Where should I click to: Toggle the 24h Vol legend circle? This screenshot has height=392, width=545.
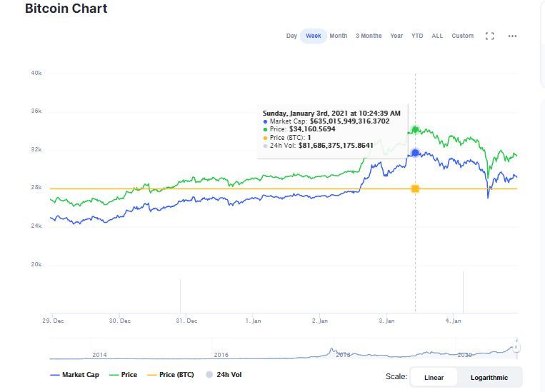click(209, 375)
